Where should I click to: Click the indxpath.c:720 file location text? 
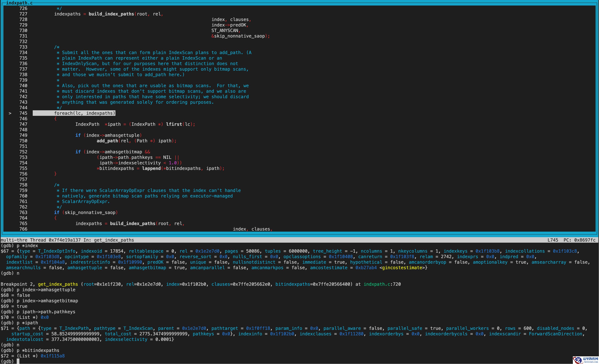point(382,284)
